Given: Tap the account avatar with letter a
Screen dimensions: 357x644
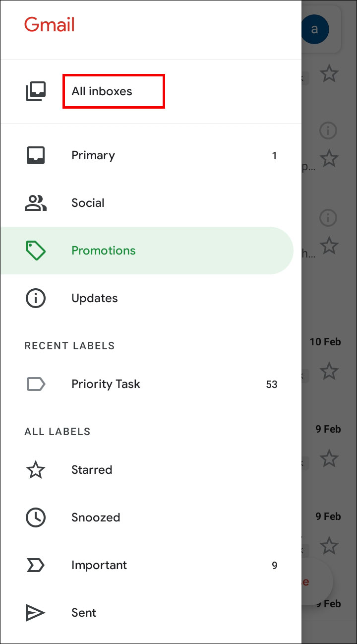Looking at the screenshot, I should (314, 29).
